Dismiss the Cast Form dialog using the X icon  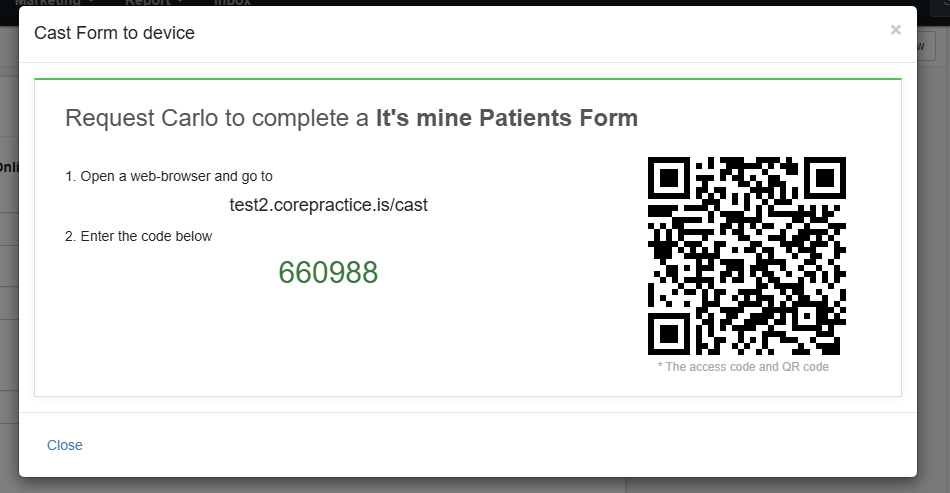click(895, 30)
